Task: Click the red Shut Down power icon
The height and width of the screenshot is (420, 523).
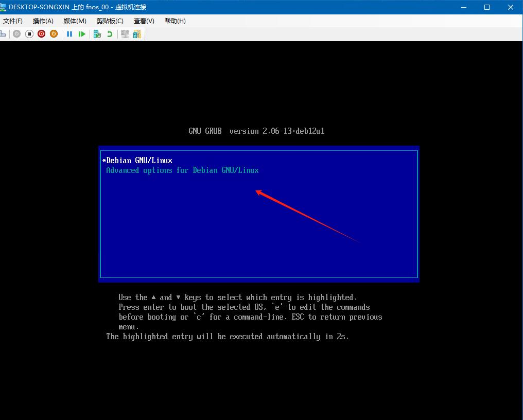Action: pos(41,34)
